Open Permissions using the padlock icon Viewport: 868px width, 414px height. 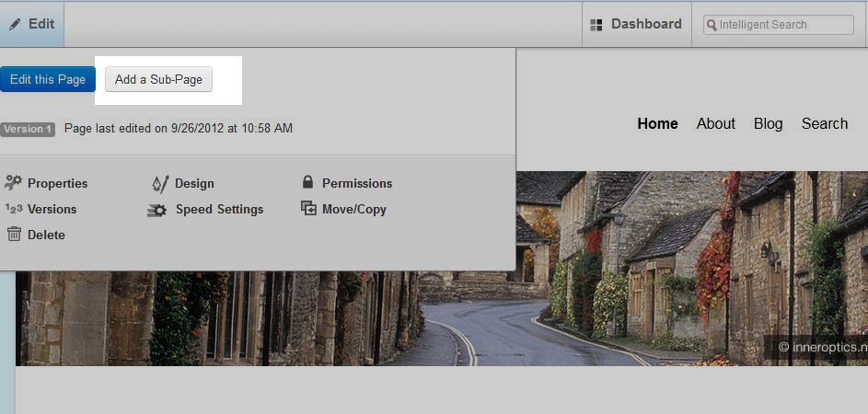308,183
